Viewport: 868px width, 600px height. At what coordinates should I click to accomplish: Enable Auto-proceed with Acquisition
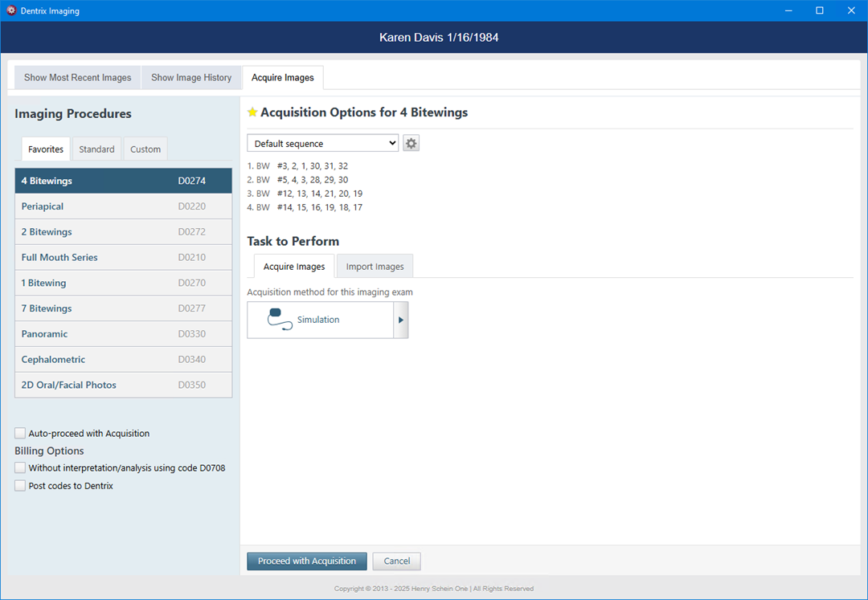[20, 433]
